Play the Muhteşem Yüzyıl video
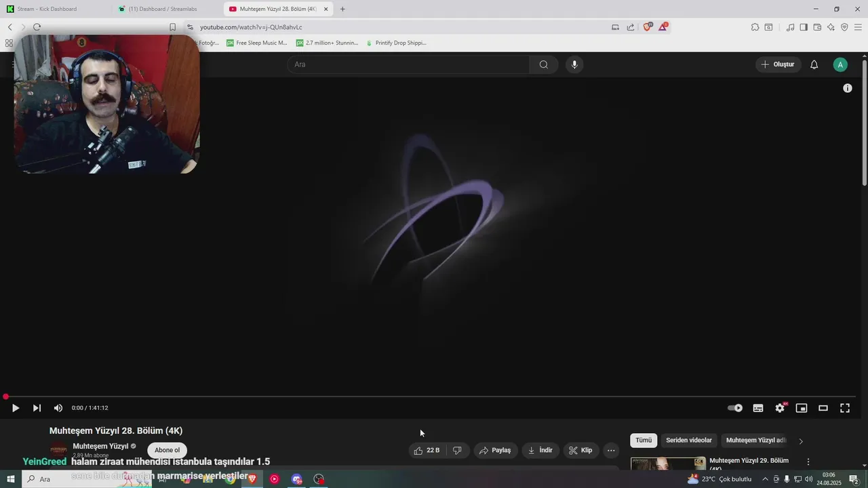868x488 pixels. tap(16, 408)
